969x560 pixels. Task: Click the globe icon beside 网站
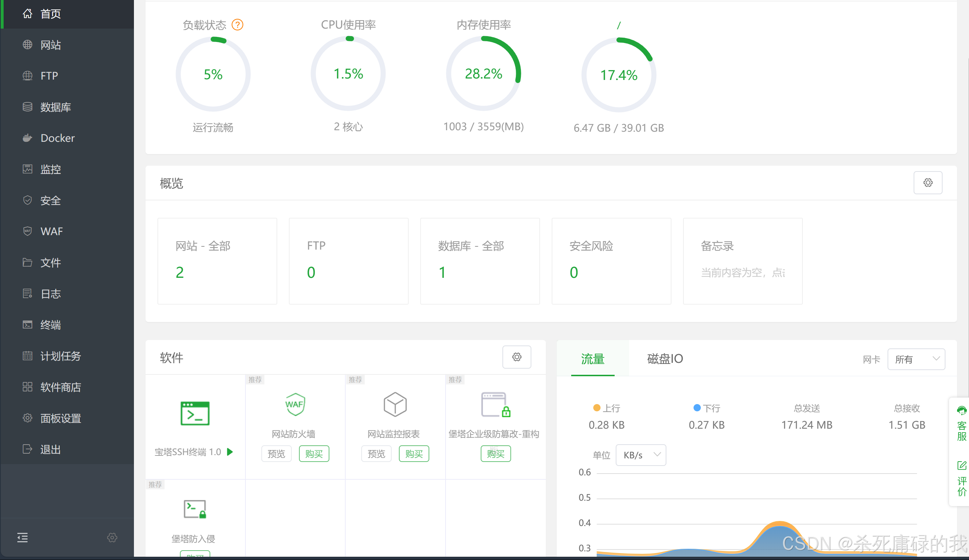click(x=27, y=44)
